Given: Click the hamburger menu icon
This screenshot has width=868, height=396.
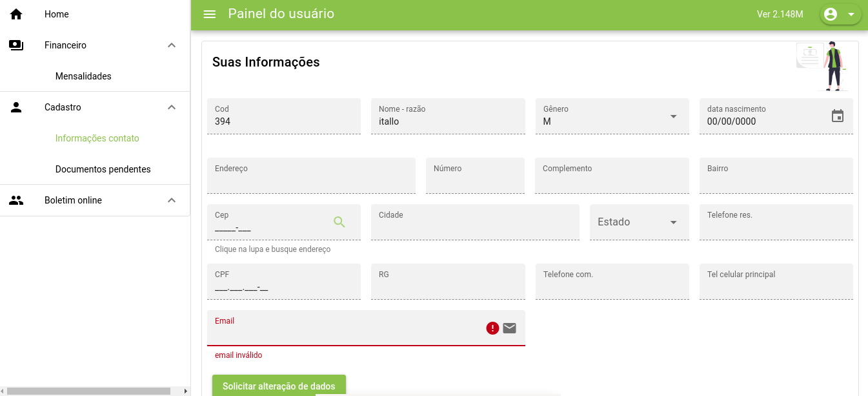Looking at the screenshot, I should 210,14.
